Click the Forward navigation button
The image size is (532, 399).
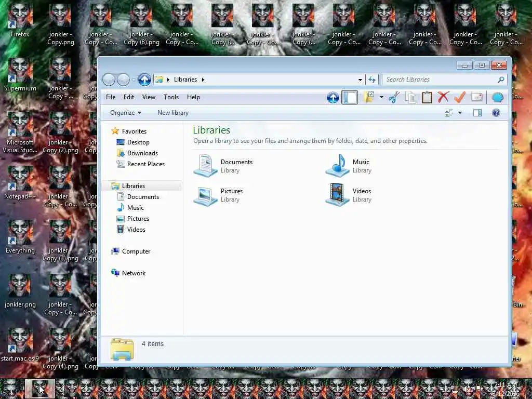pos(123,79)
